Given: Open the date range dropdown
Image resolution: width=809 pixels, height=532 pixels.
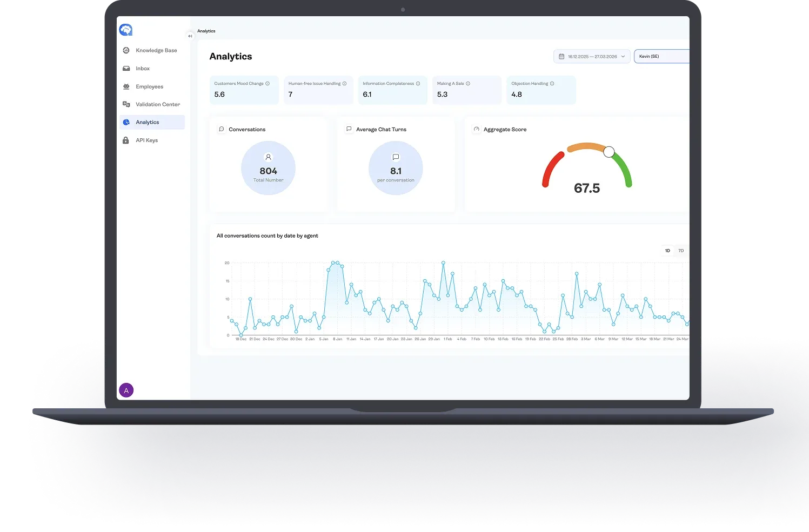Looking at the screenshot, I should click(x=592, y=56).
